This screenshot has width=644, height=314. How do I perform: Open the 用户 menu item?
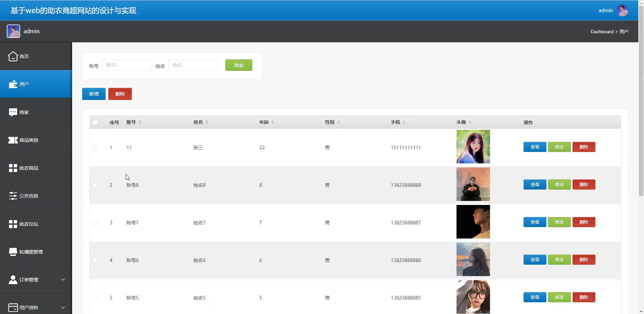pyautogui.click(x=36, y=84)
